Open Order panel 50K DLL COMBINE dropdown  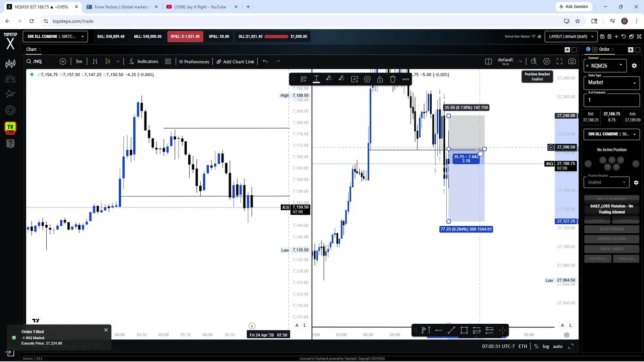click(x=612, y=134)
